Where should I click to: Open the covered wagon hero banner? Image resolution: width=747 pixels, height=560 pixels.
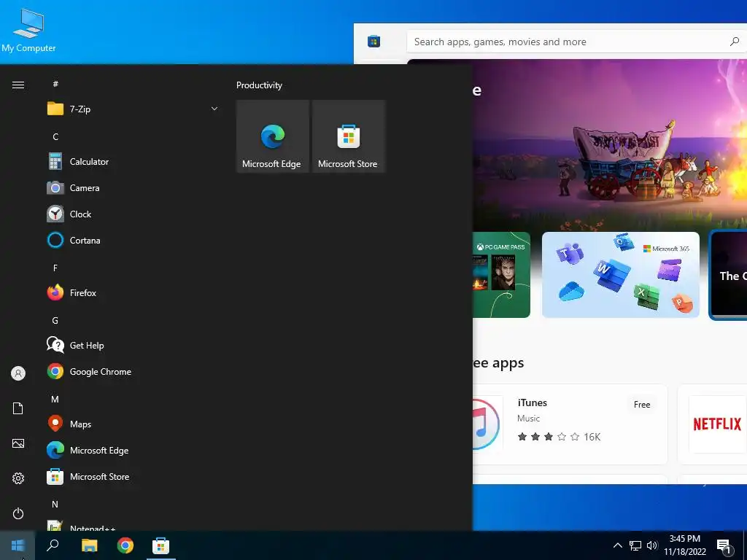[610, 145]
